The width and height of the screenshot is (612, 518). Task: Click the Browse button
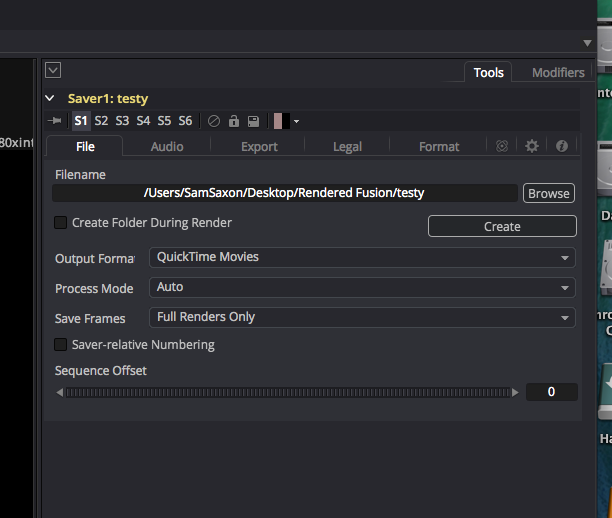pos(549,193)
